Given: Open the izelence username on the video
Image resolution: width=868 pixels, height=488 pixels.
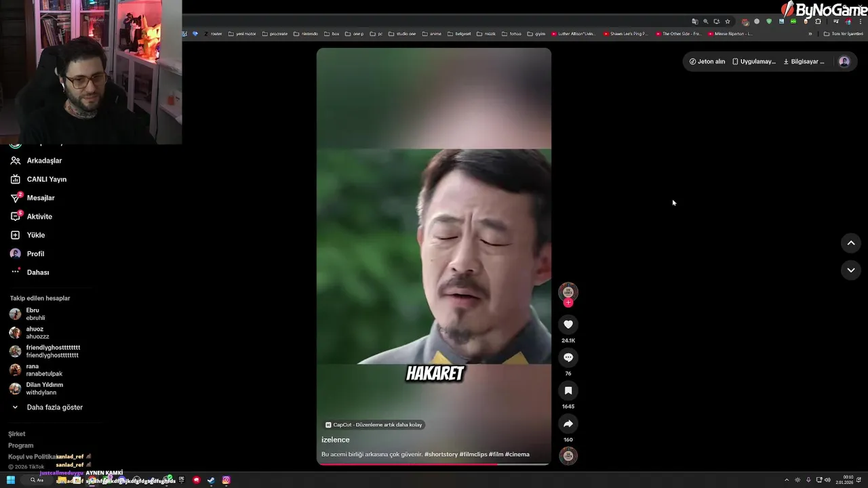Looking at the screenshot, I should pos(336,440).
